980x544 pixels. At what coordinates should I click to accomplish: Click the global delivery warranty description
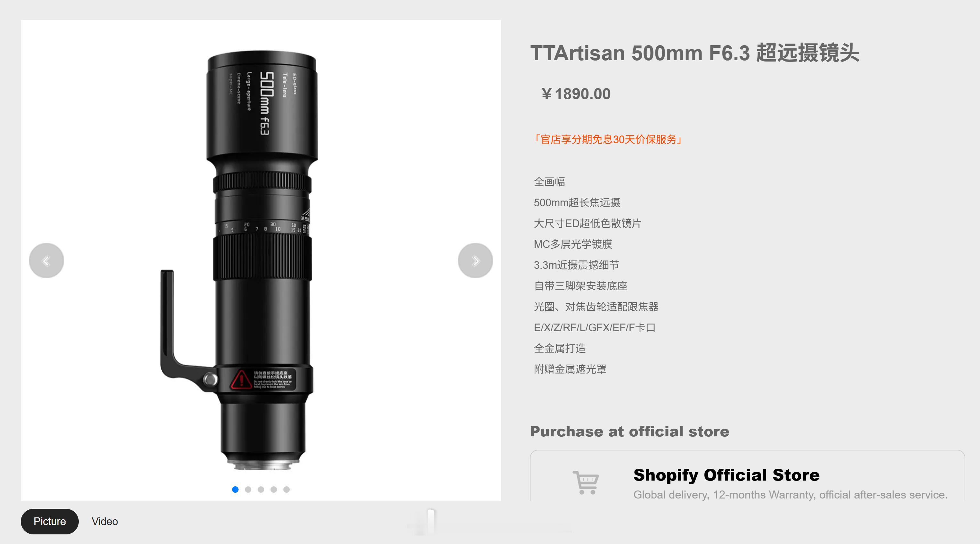(790, 495)
